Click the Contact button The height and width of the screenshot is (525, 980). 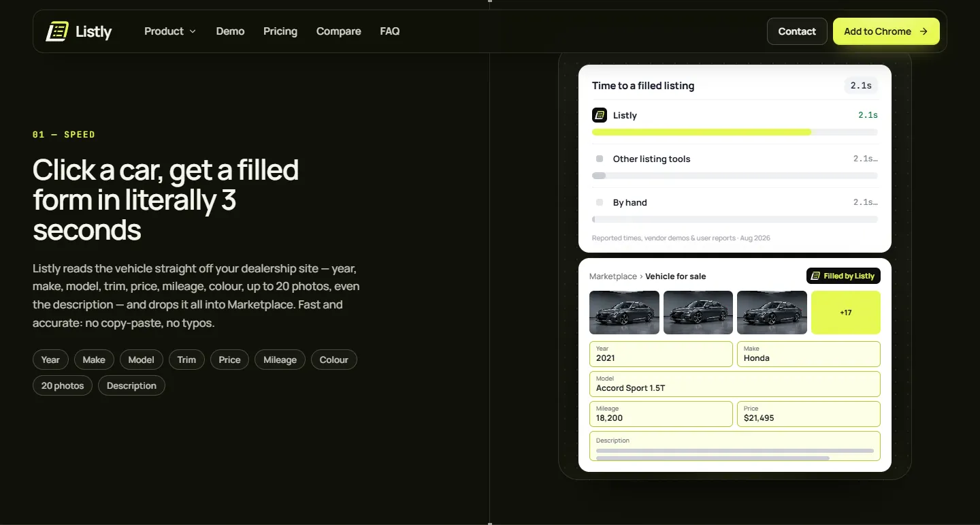[797, 31]
